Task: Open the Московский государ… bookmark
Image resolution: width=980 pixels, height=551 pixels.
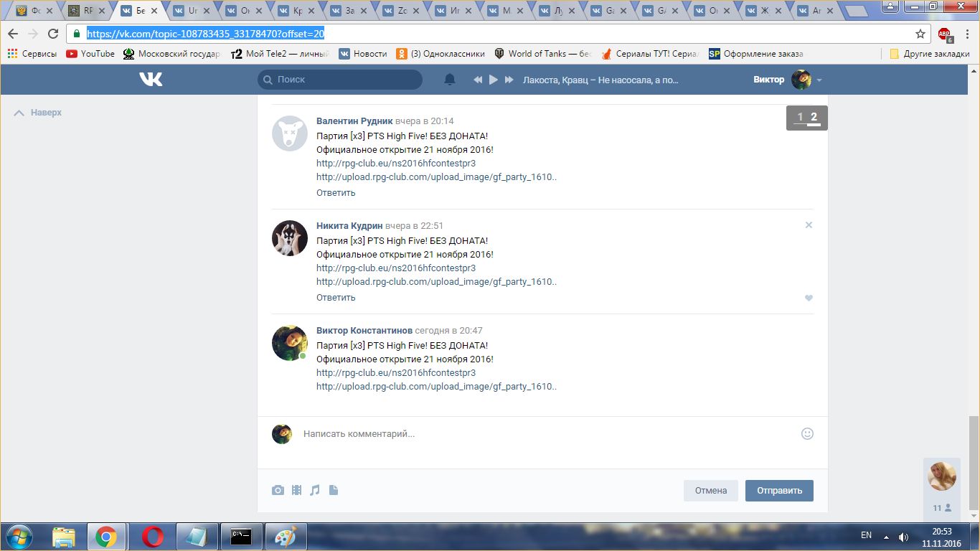Action: [x=172, y=54]
